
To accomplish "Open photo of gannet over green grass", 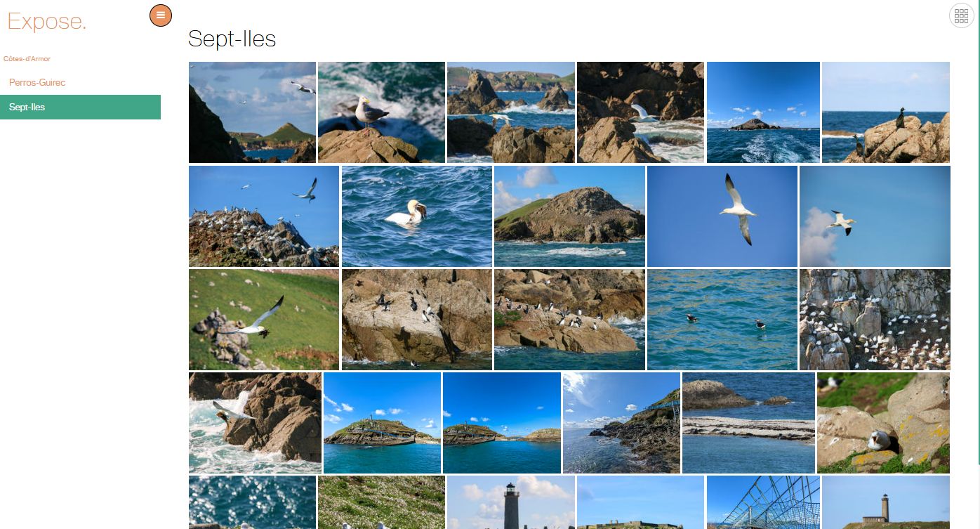I will point(264,320).
